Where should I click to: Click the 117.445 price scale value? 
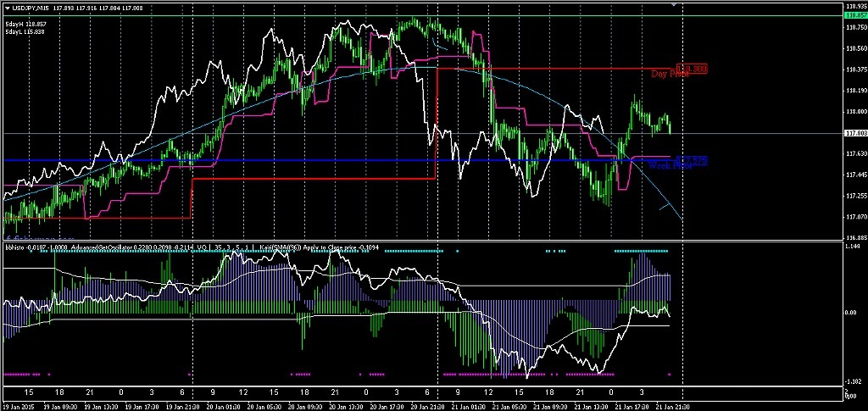[856, 175]
